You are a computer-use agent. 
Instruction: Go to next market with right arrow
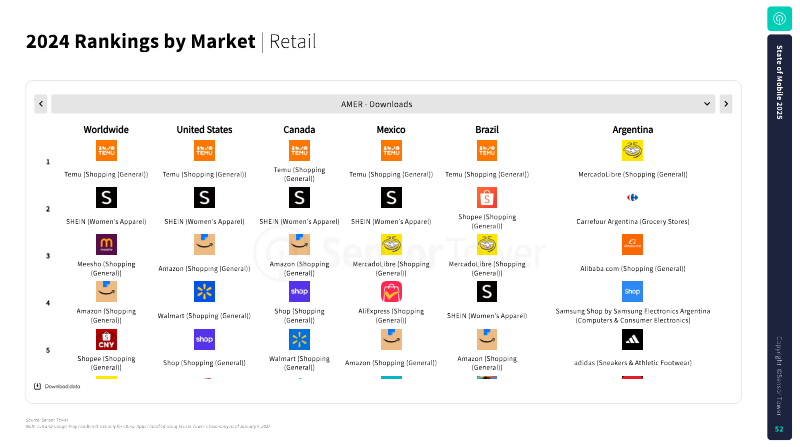pos(726,104)
